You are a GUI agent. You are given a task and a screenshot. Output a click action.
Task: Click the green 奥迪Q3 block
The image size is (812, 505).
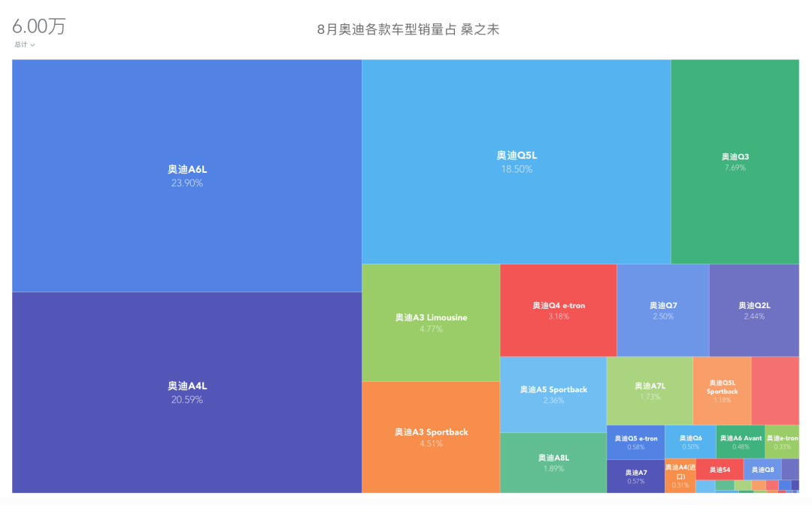[735, 162]
